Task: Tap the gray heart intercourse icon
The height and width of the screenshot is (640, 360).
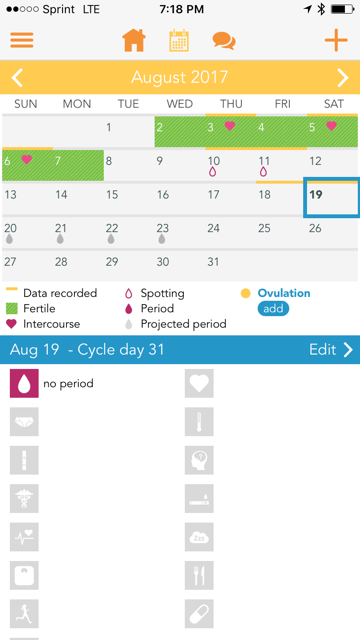Action: point(199,383)
